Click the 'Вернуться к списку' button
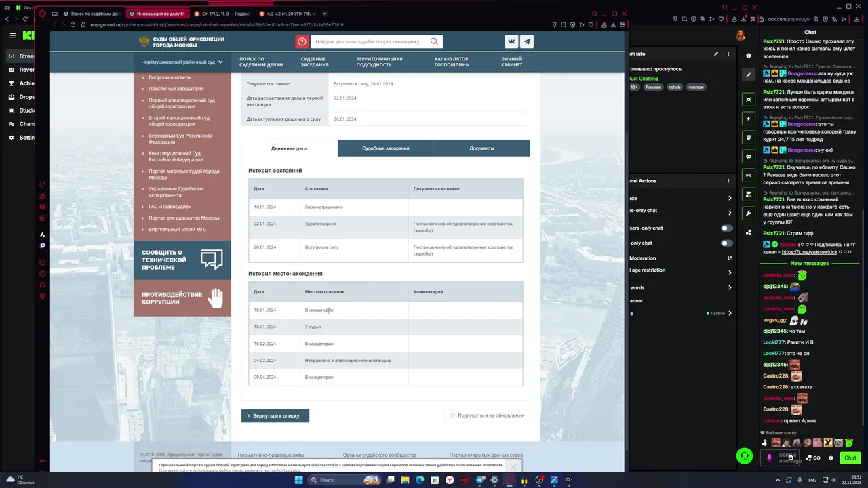The height and width of the screenshot is (488, 868). tap(275, 415)
